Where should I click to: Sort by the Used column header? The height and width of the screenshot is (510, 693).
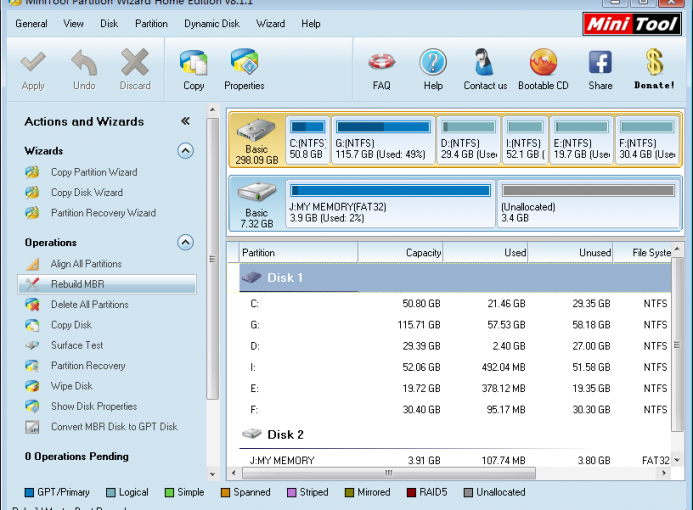485,253
